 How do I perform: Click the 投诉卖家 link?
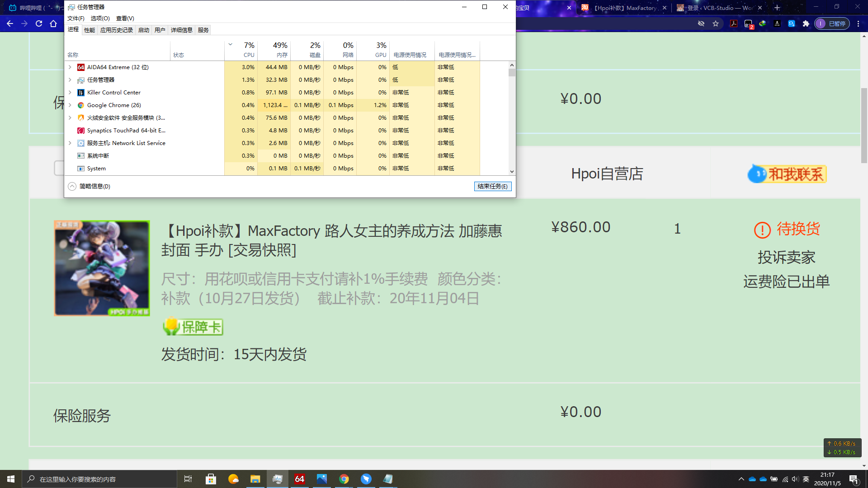point(787,258)
